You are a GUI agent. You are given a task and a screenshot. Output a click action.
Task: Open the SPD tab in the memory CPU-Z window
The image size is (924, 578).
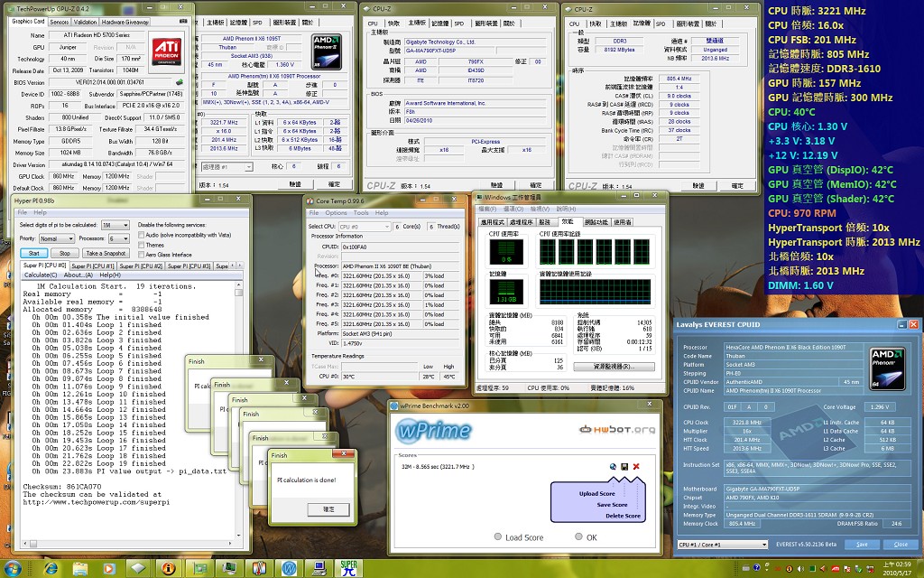[x=661, y=23]
